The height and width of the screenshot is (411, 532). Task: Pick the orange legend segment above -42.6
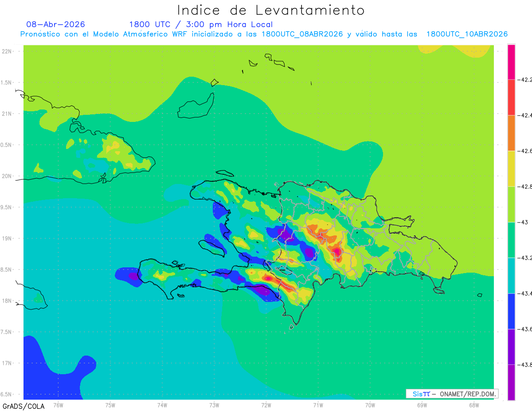tap(511, 133)
